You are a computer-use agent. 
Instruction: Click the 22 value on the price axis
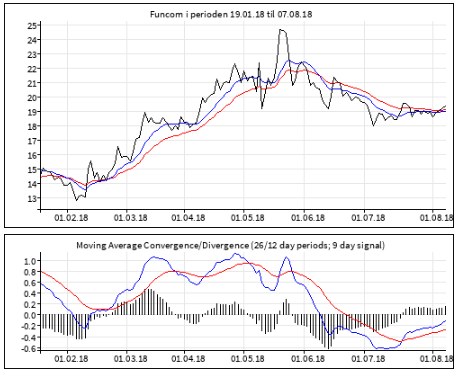point(32,69)
